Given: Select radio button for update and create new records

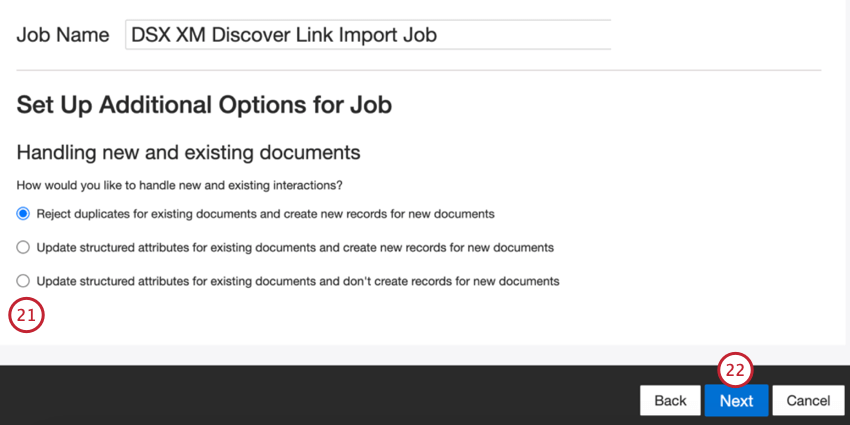Looking at the screenshot, I should point(23,247).
